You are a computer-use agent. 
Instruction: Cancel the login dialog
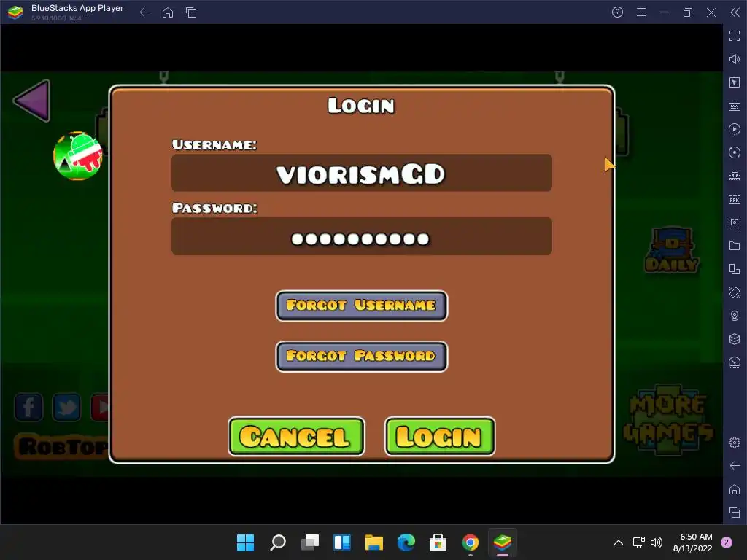click(296, 436)
